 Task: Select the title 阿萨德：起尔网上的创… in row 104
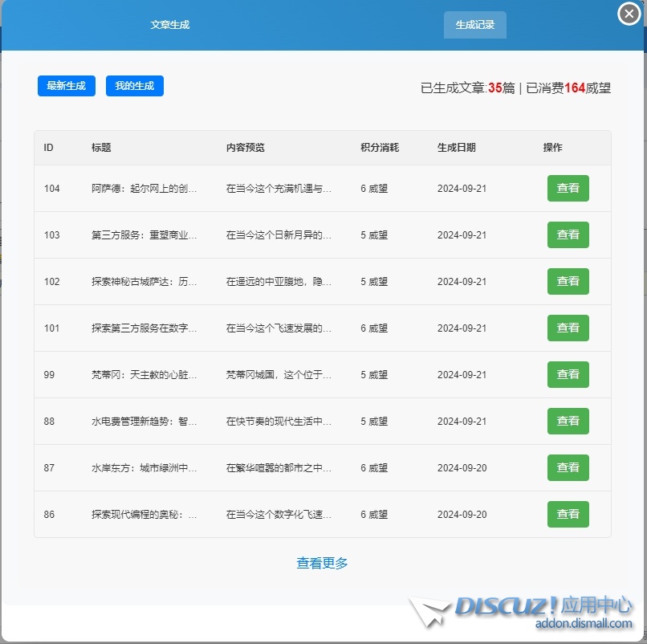(x=144, y=189)
